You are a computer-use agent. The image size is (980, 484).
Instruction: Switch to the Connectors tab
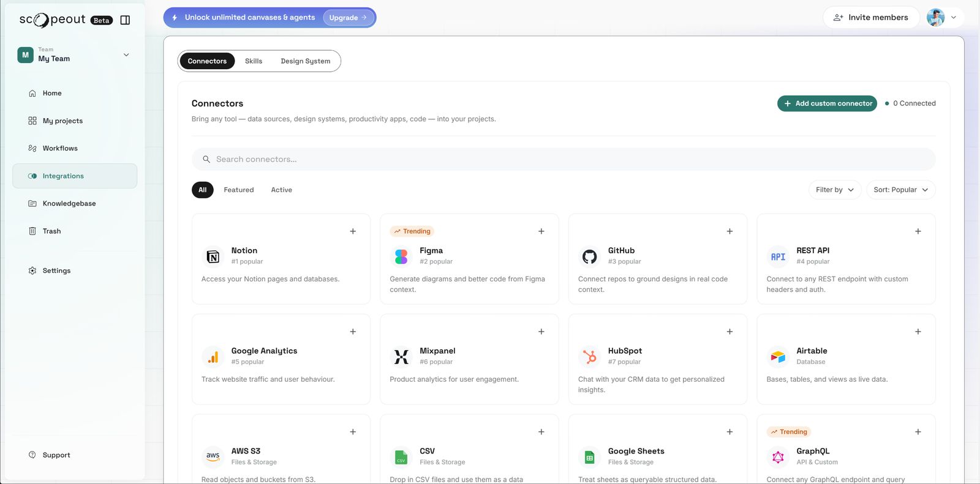(x=207, y=61)
